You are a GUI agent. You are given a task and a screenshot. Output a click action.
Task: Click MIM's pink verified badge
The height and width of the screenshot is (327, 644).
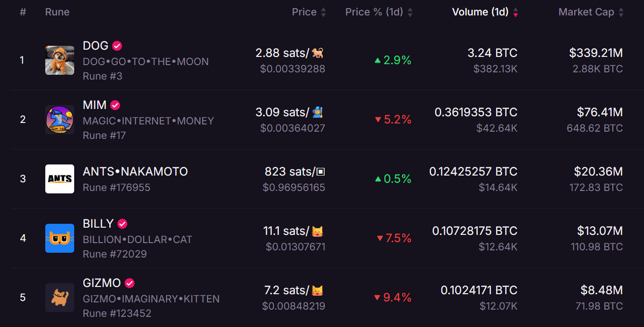tap(115, 105)
